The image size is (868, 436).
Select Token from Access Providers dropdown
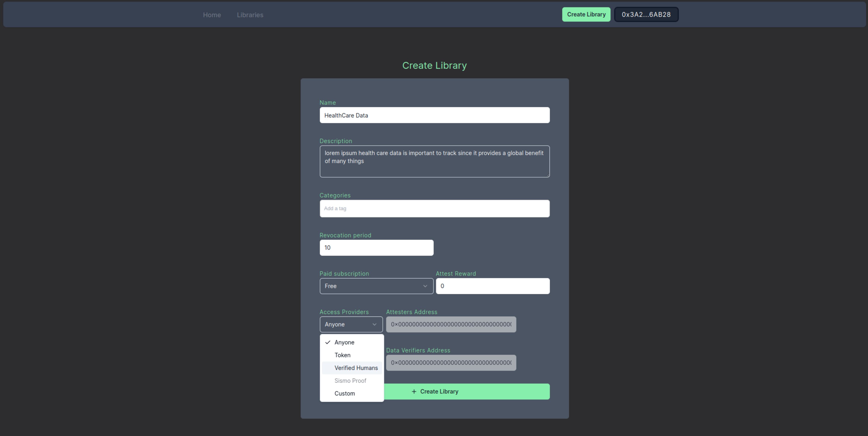(342, 355)
